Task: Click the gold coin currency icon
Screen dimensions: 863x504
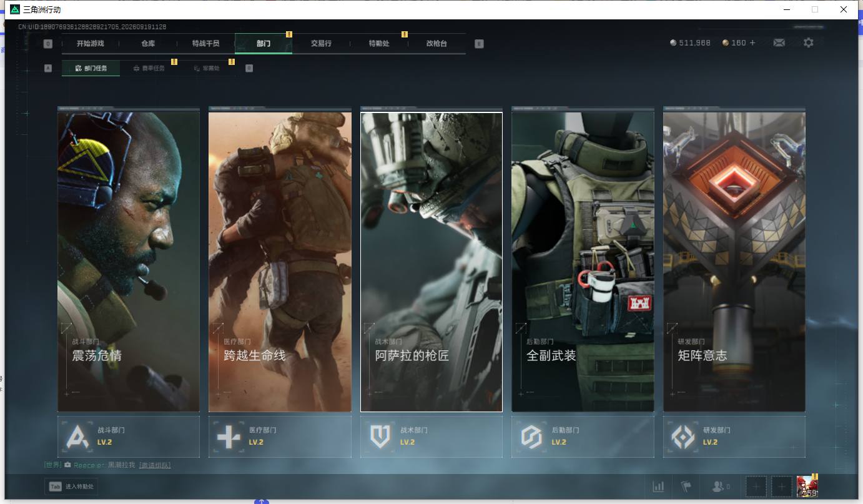Action: pos(725,43)
